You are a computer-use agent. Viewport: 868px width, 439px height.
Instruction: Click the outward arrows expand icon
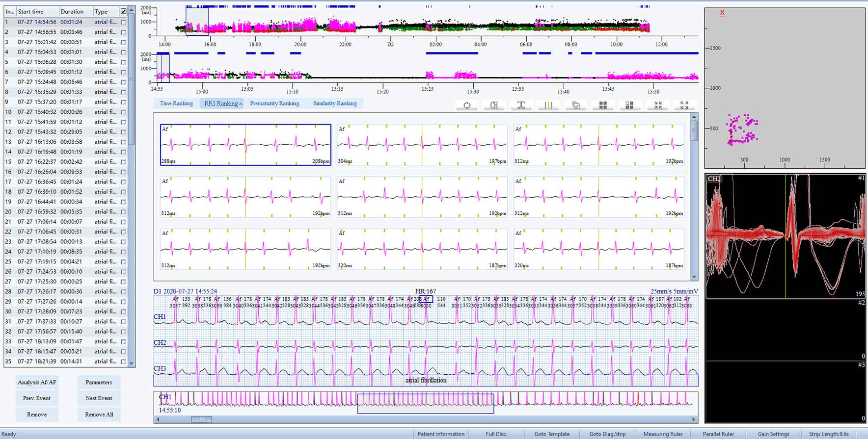(684, 105)
